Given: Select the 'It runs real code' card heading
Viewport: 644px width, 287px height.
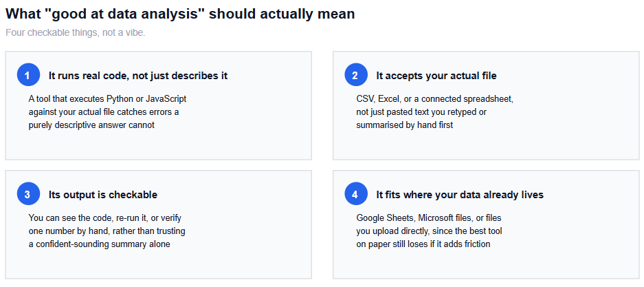Looking at the screenshot, I should 138,76.
